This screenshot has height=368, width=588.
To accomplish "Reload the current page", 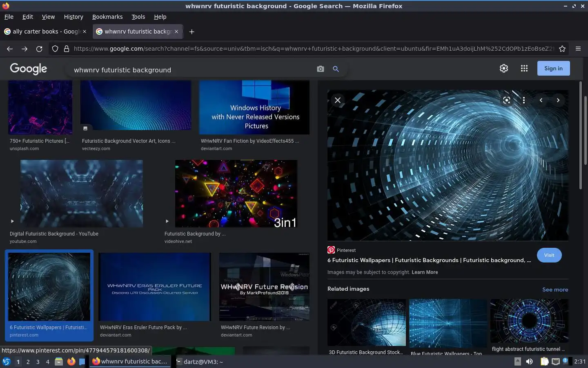I will click(x=39, y=49).
